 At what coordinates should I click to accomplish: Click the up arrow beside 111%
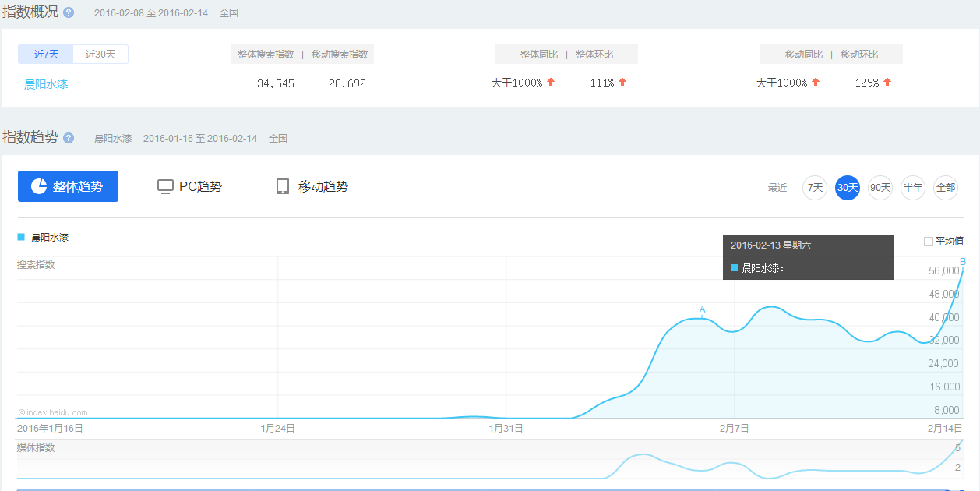(x=622, y=82)
